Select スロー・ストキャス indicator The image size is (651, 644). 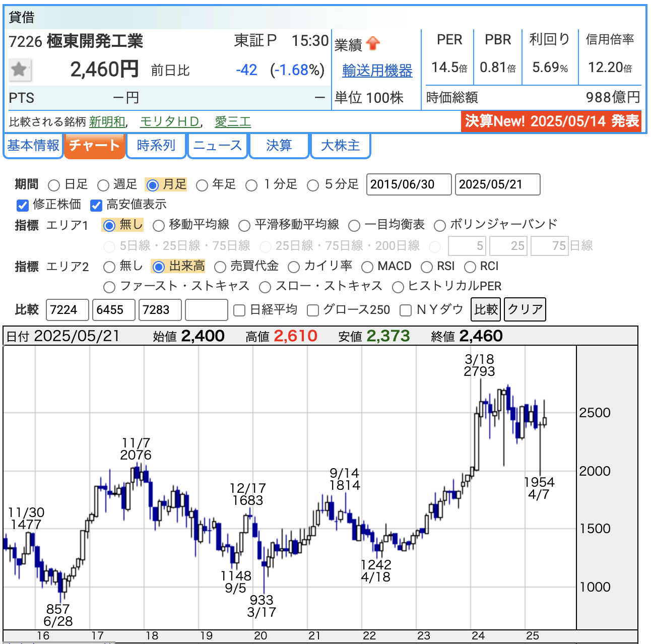(265, 287)
